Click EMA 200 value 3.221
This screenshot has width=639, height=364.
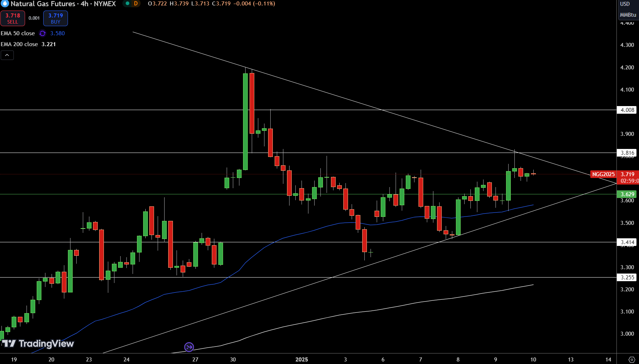(x=49, y=44)
